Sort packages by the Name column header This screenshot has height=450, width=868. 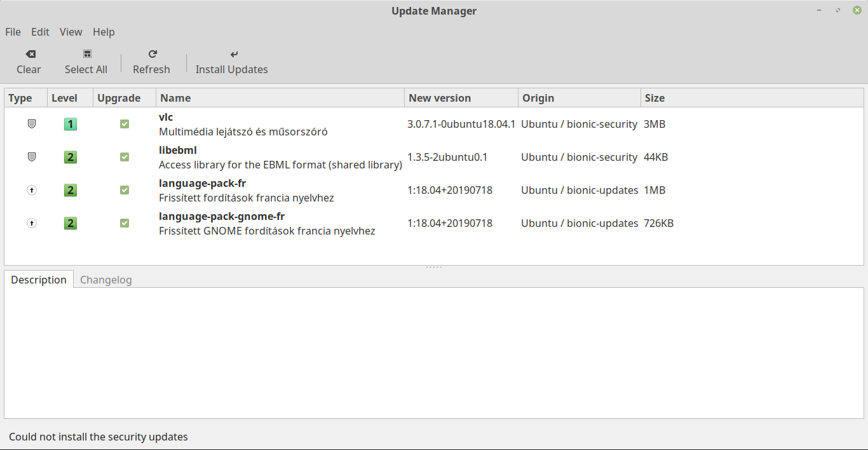(x=176, y=97)
